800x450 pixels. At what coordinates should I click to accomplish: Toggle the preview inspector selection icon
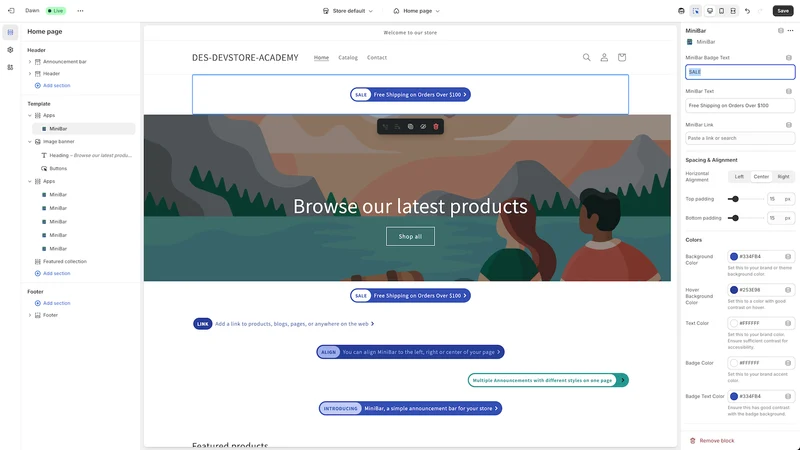coord(696,11)
